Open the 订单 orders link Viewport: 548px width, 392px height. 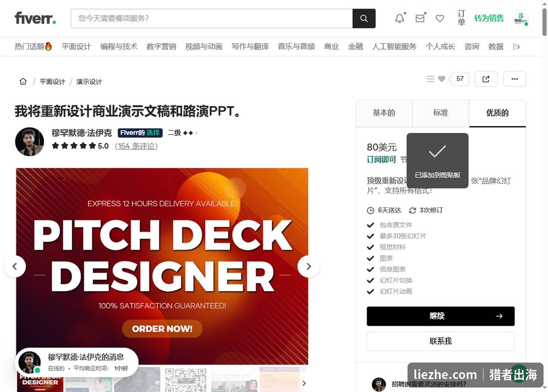coord(461,18)
